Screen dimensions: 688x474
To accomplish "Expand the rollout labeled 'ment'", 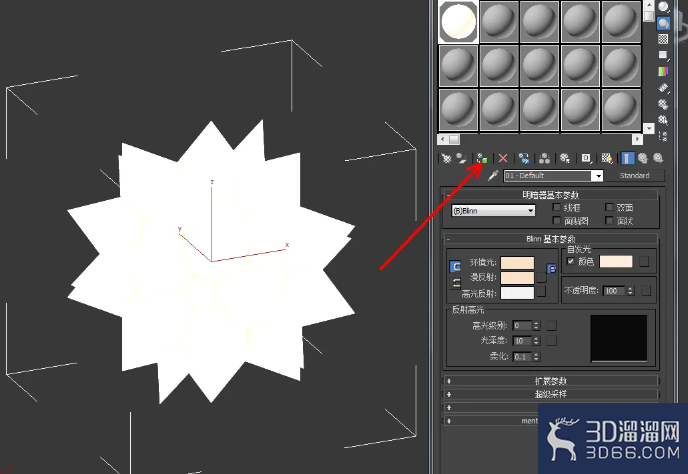I will coord(491,420).
